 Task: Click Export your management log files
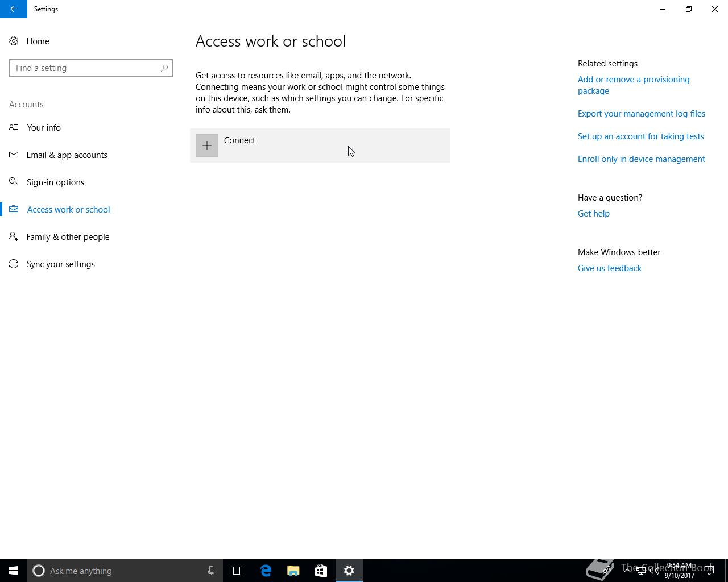642,114
